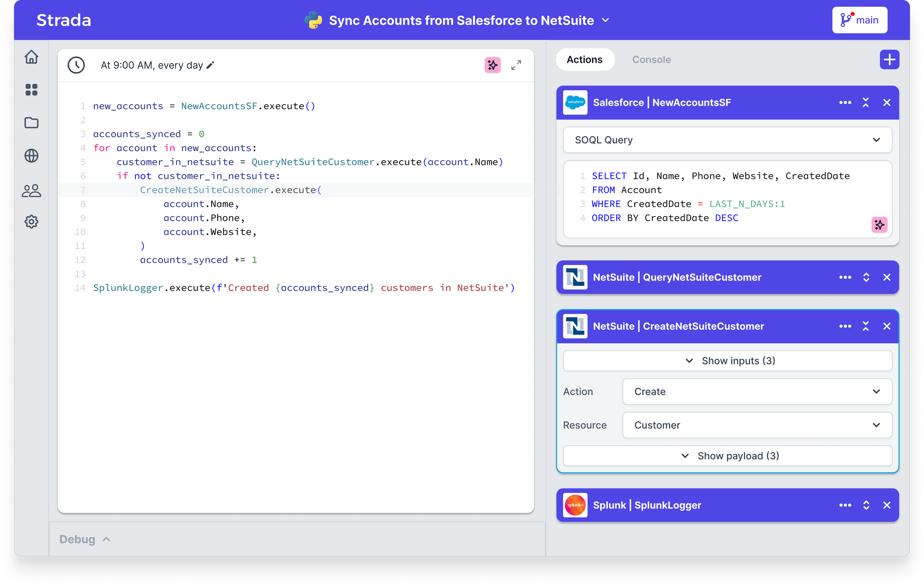The image size is (924, 585).
Task: Expand the Debug panel at the bottom
Action: (84, 539)
